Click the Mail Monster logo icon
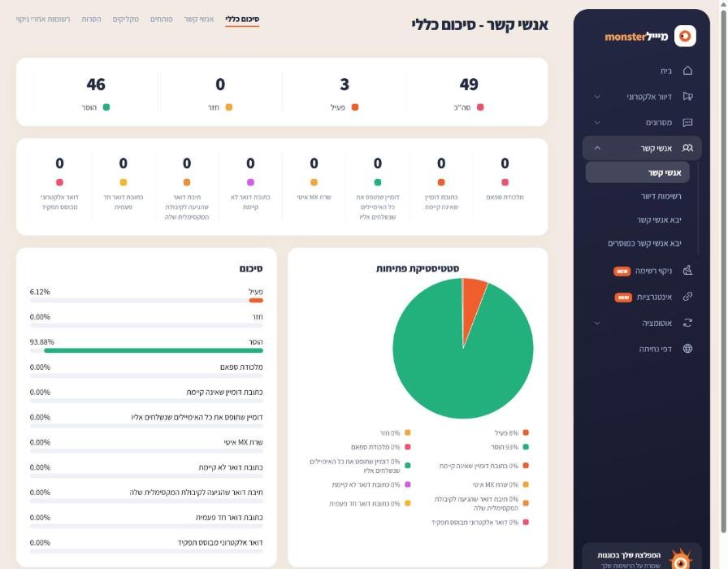728x569 pixels. pos(685,37)
